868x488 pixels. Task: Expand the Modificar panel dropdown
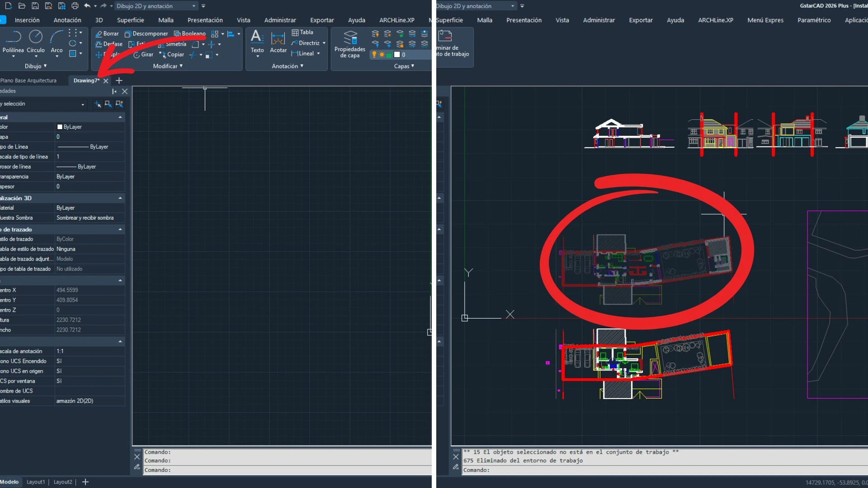point(168,66)
